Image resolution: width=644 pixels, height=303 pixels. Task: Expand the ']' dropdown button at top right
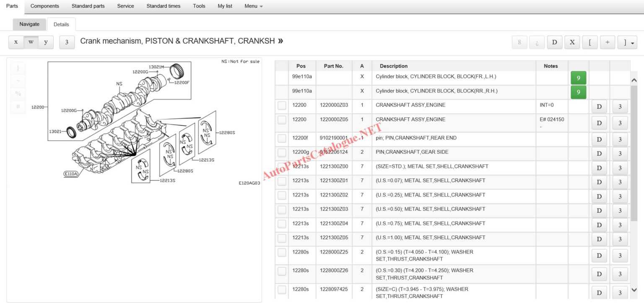(x=628, y=42)
